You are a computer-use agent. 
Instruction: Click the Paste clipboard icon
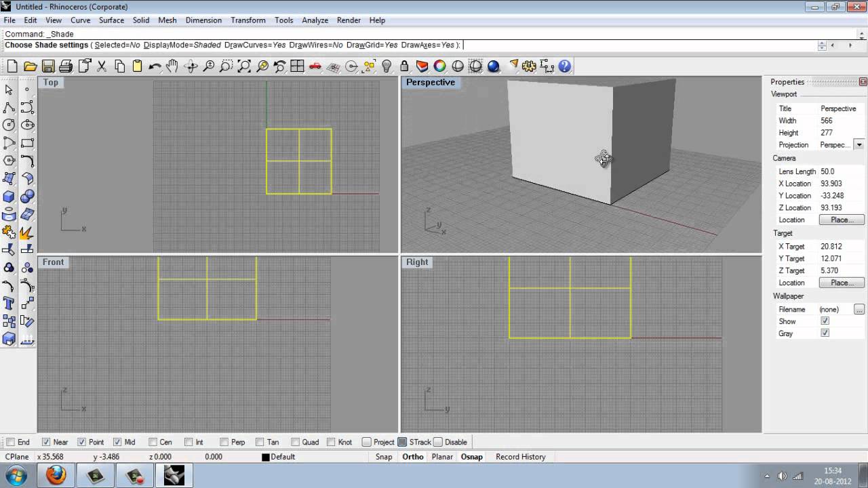click(x=138, y=66)
